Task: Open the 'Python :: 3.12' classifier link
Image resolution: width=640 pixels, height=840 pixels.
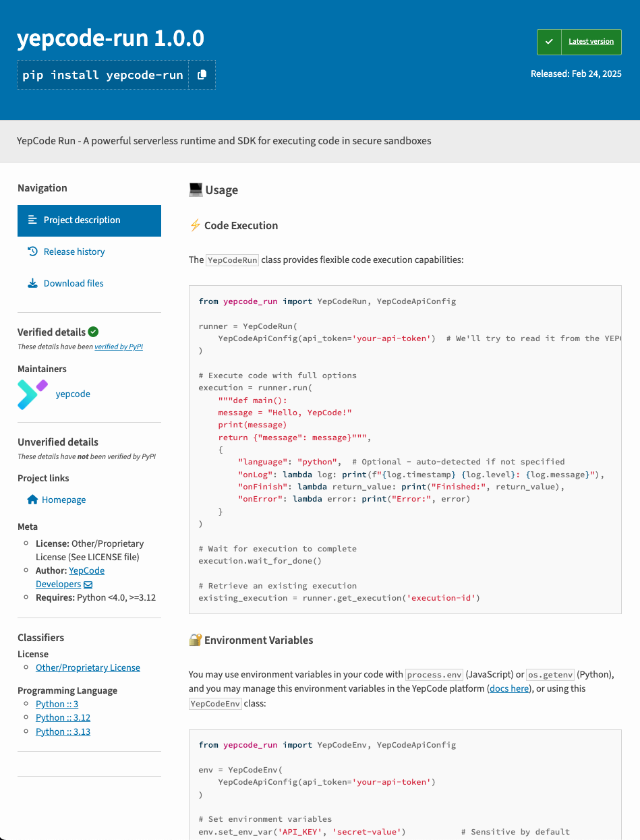Action: point(63,718)
